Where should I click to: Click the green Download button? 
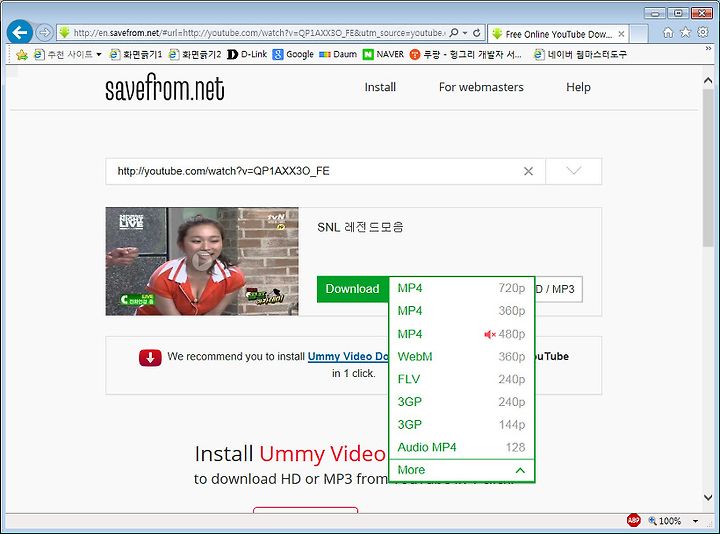coord(353,289)
